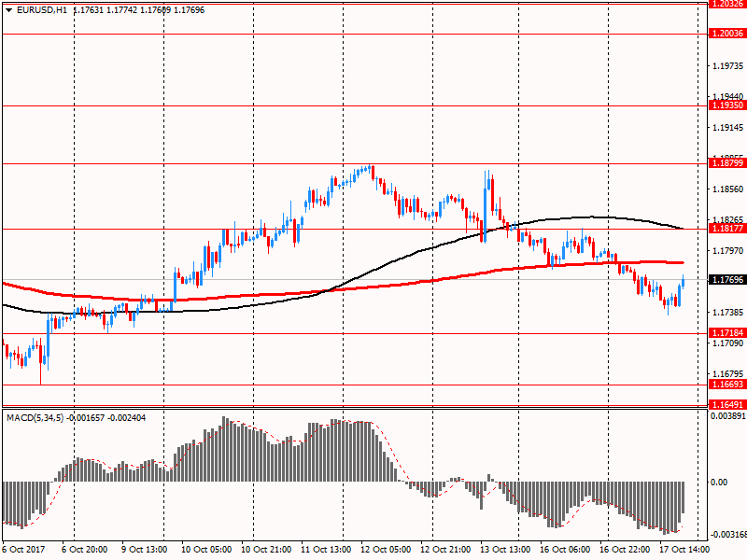Viewport: 747px width, 560px height.
Task: Select the 1.16491 level label
Action: [727, 405]
